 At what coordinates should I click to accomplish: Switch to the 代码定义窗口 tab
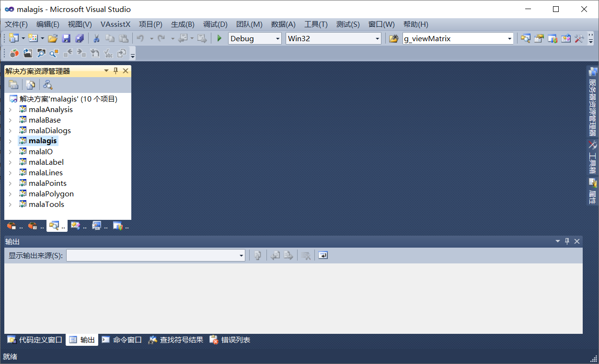35,340
